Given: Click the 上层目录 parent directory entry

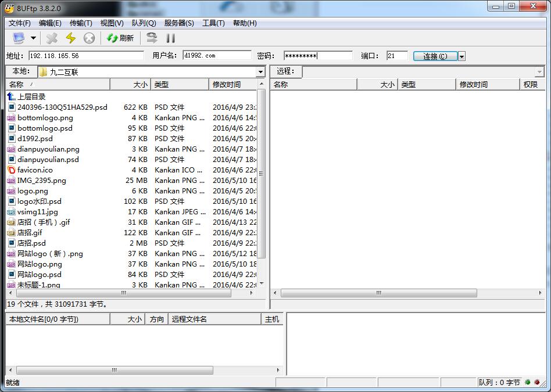Looking at the screenshot, I should tap(31, 97).
